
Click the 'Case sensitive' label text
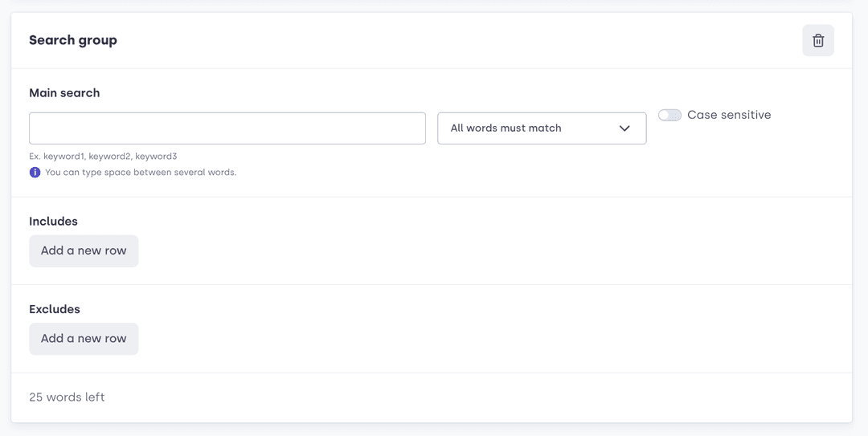pos(729,115)
